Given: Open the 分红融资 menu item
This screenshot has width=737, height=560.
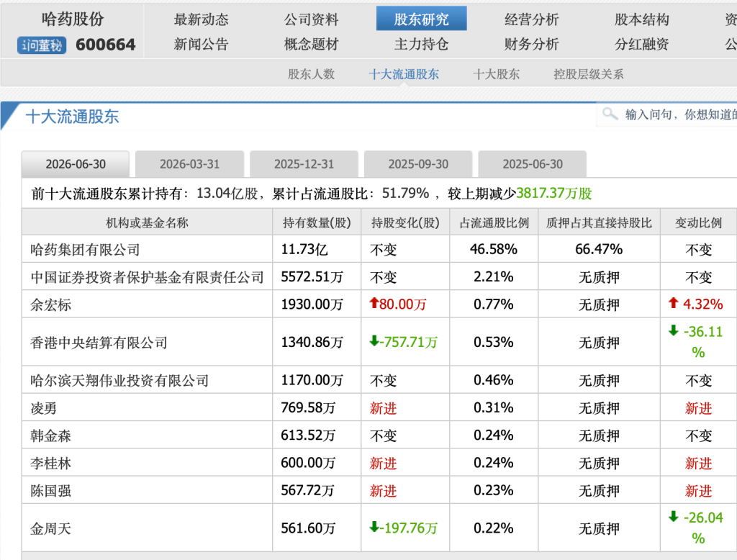Looking at the screenshot, I should (x=641, y=44).
